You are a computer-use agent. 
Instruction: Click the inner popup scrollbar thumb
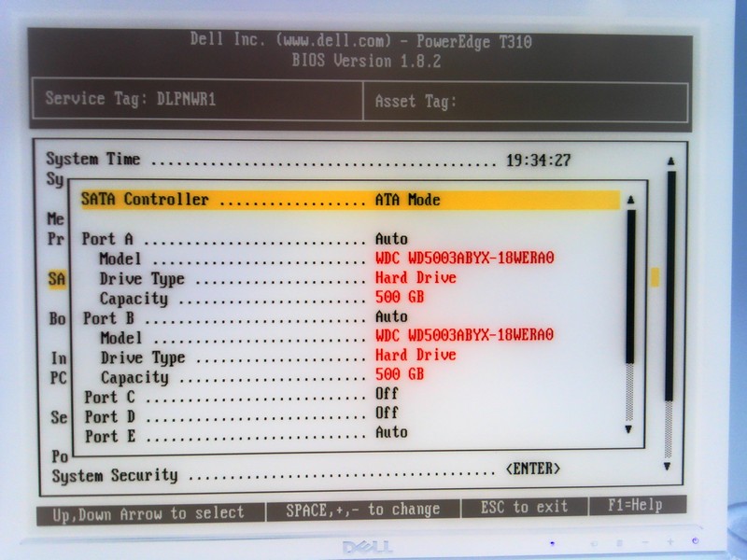point(630,285)
